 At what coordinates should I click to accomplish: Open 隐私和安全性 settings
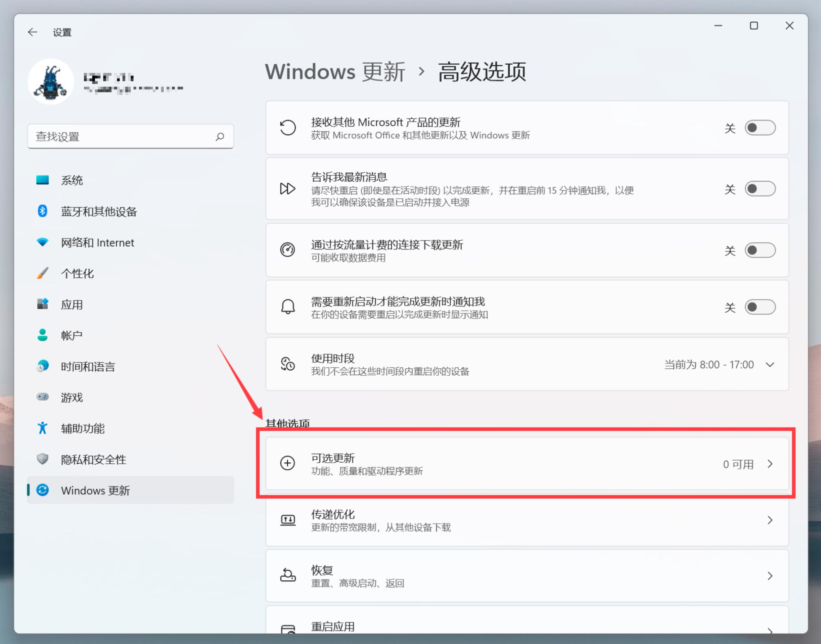pos(94,459)
